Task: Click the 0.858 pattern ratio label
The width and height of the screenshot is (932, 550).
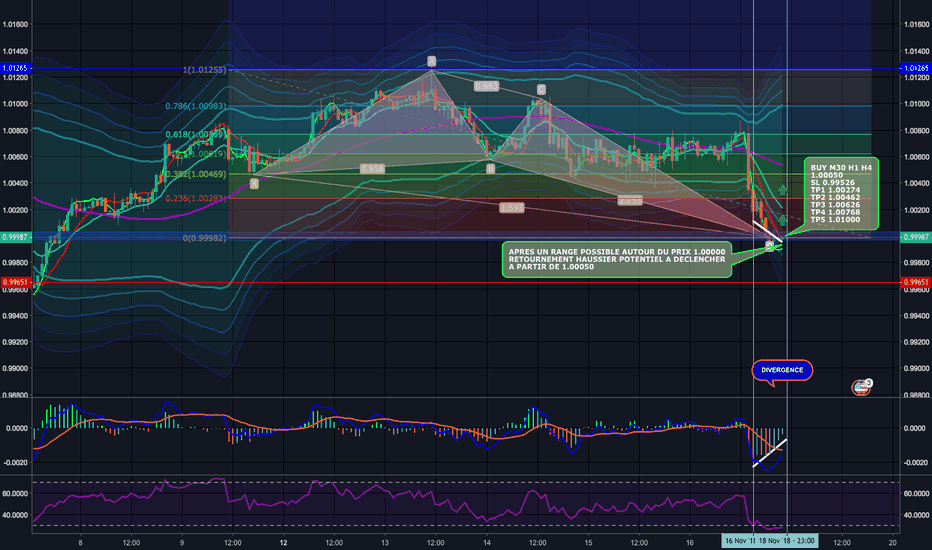Action: [372, 169]
